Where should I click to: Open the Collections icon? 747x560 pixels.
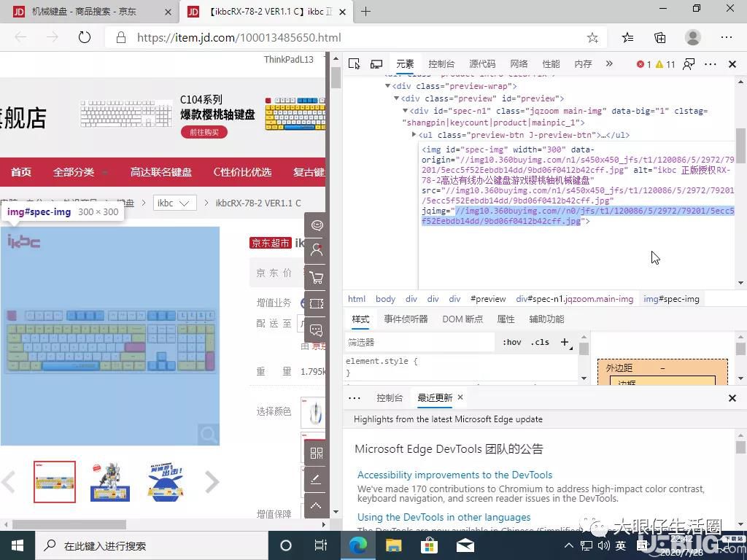(x=659, y=38)
